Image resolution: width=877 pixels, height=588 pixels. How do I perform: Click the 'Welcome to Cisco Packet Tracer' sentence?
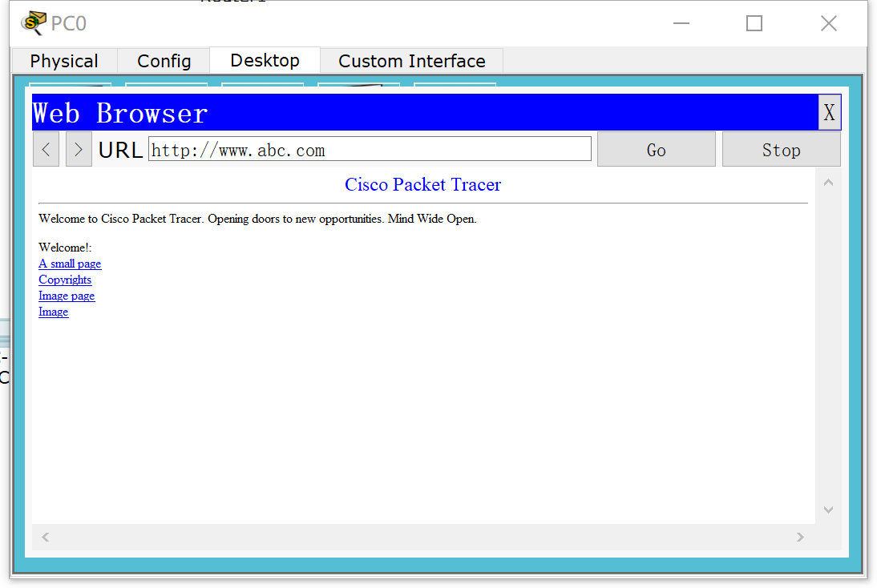[257, 219]
